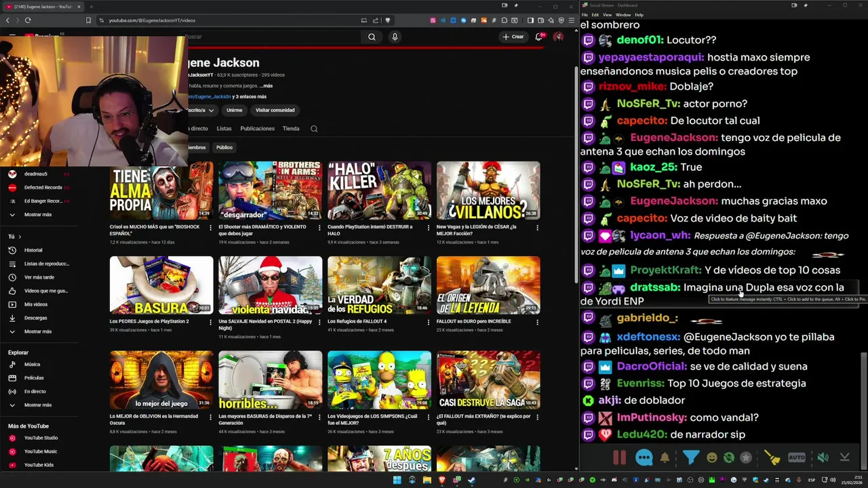868x488 pixels.
Task: Expand the Tú section arrow
Action: 20,237
